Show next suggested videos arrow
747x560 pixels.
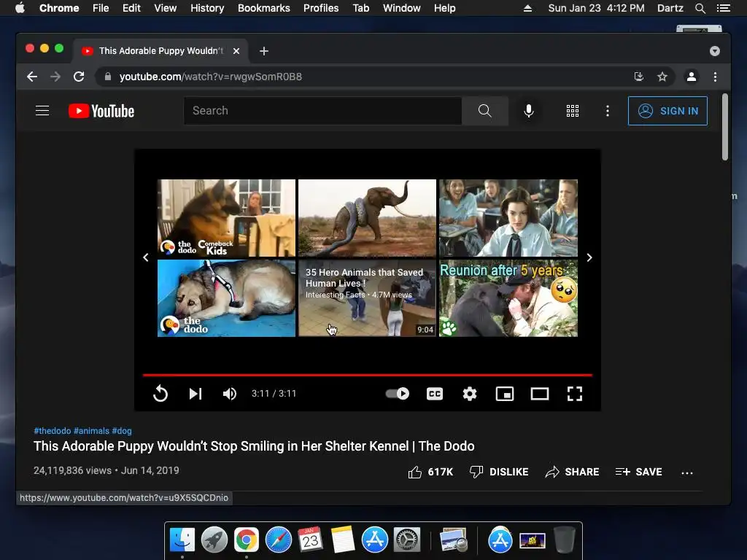click(589, 257)
